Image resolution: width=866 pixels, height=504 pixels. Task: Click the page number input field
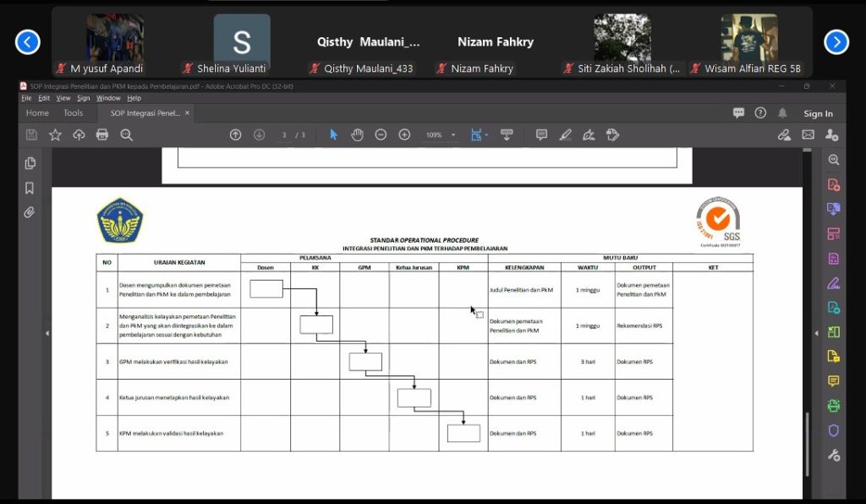coord(285,135)
